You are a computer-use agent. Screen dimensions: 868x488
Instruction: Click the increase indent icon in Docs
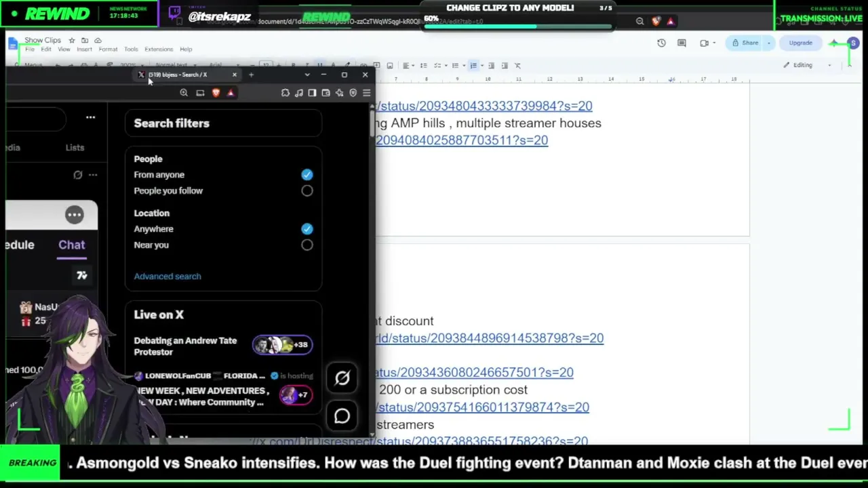click(504, 66)
